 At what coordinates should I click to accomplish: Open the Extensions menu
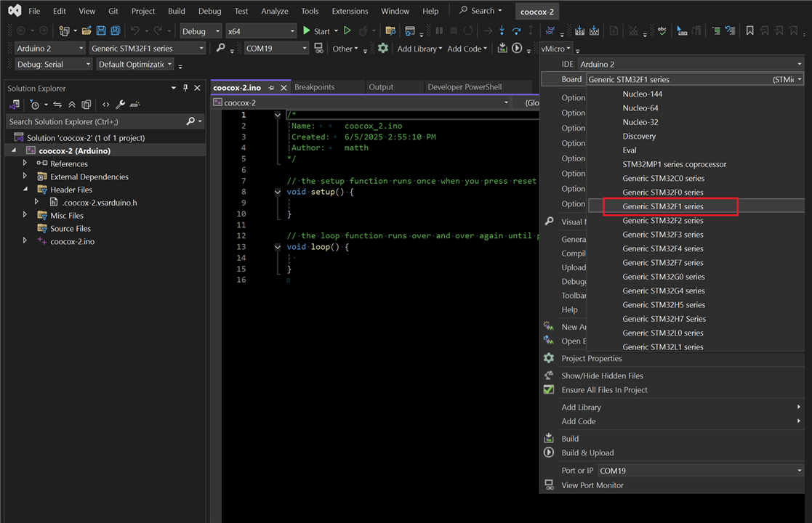[x=350, y=11]
